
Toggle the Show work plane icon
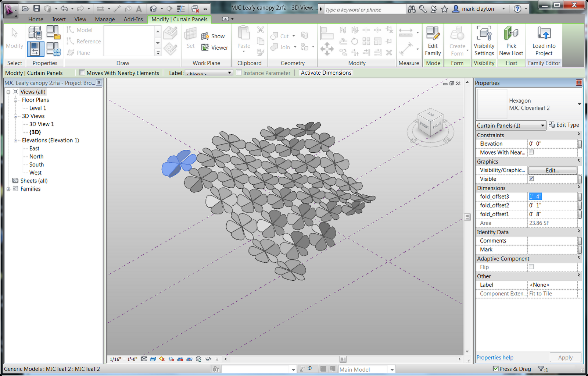(x=205, y=36)
